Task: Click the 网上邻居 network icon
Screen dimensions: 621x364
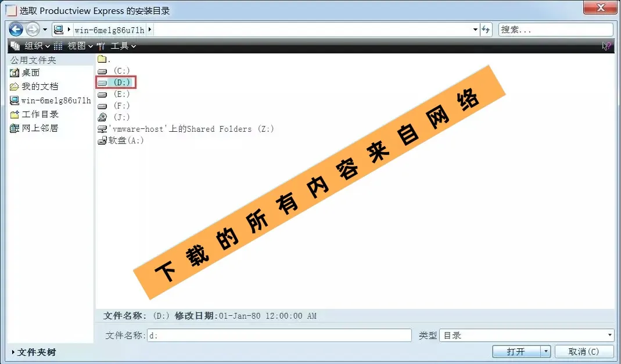Action: pos(15,128)
